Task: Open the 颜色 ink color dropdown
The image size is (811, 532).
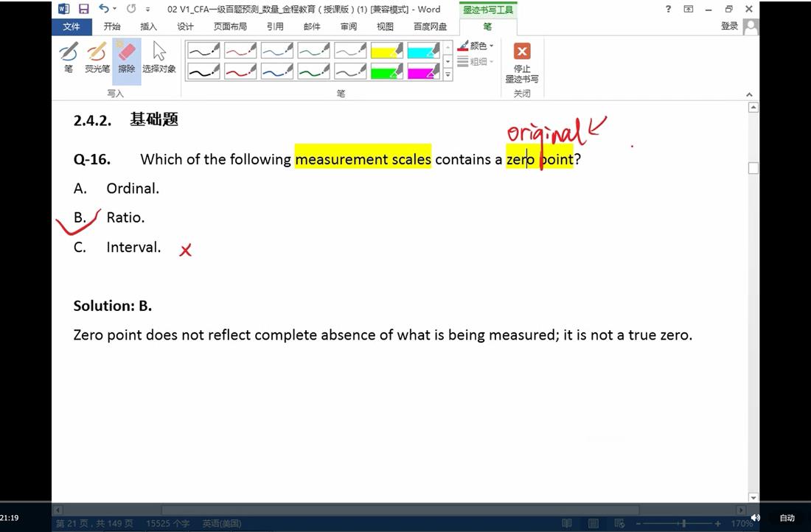Action: click(x=476, y=46)
